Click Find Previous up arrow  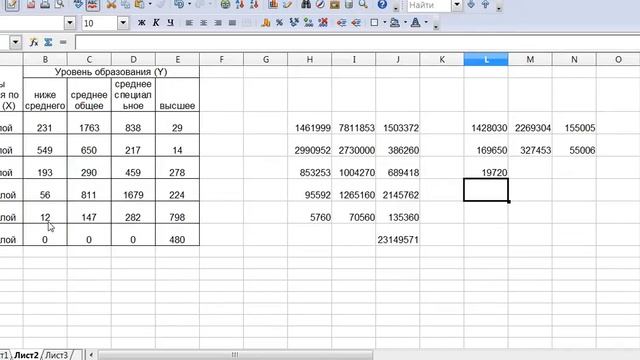click(x=485, y=4)
